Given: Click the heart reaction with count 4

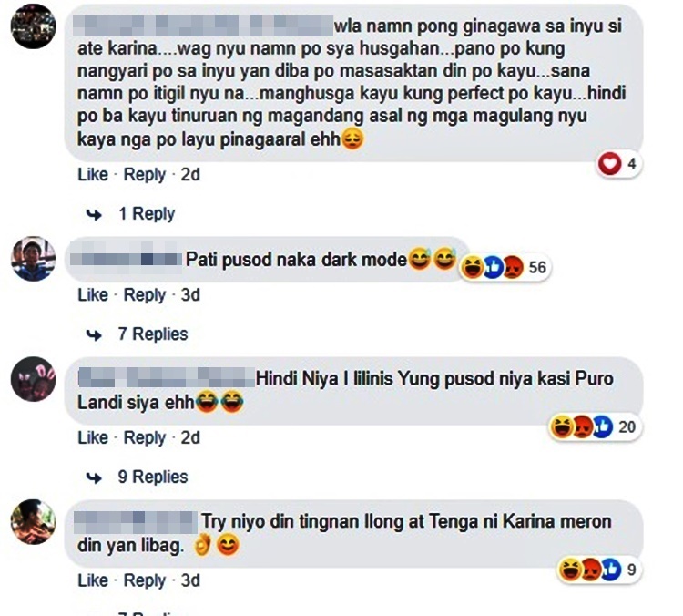Looking at the screenshot, I should pyautogui.click(x=618, y=164).
